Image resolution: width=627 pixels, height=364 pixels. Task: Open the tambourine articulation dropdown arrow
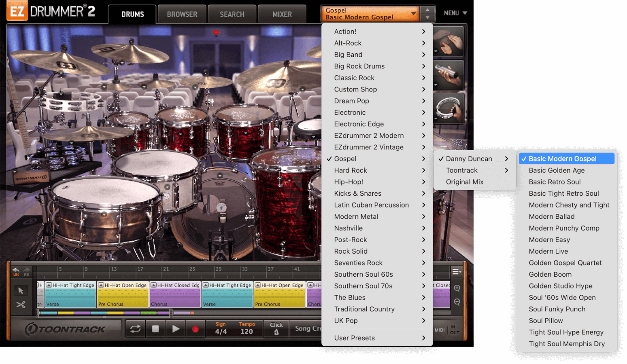point(436,119)
